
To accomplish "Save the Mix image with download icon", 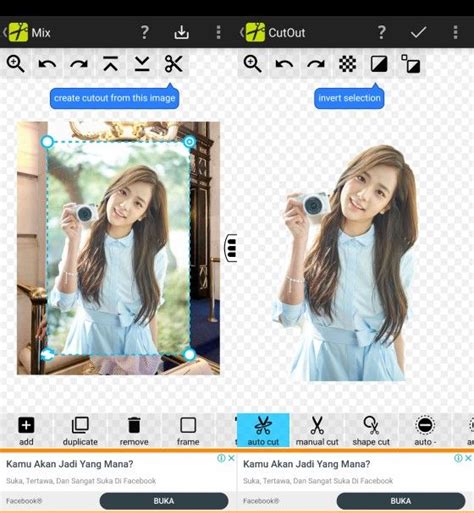I will point(182,32).
